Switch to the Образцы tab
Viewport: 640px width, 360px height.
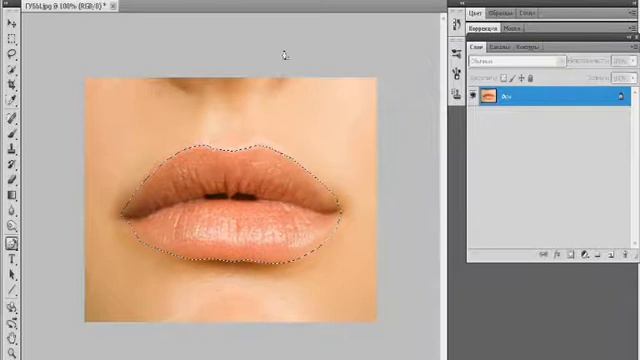[x=500, y=13]
